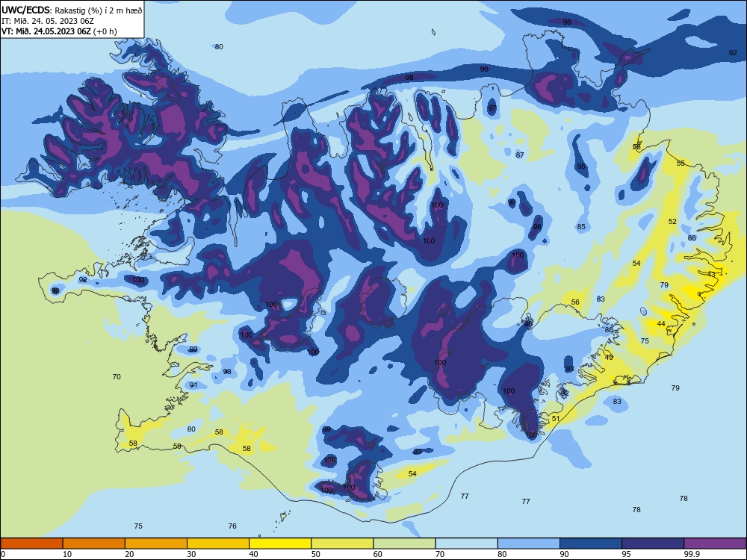Click the legend tick label 20
This screenshot has width=747, height=560.
click(129, 554)
